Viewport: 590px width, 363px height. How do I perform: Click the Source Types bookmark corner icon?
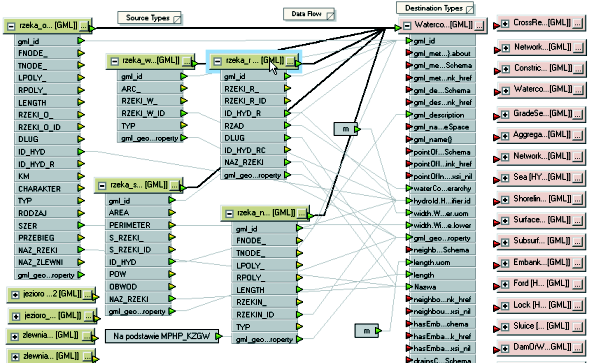tap(177, 19)
